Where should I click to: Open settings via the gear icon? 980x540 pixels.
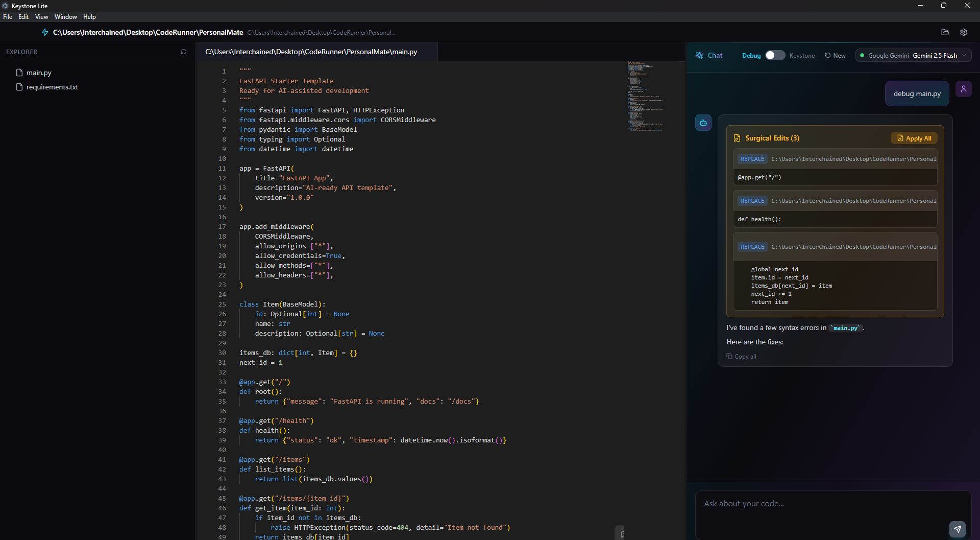(963, 32)
